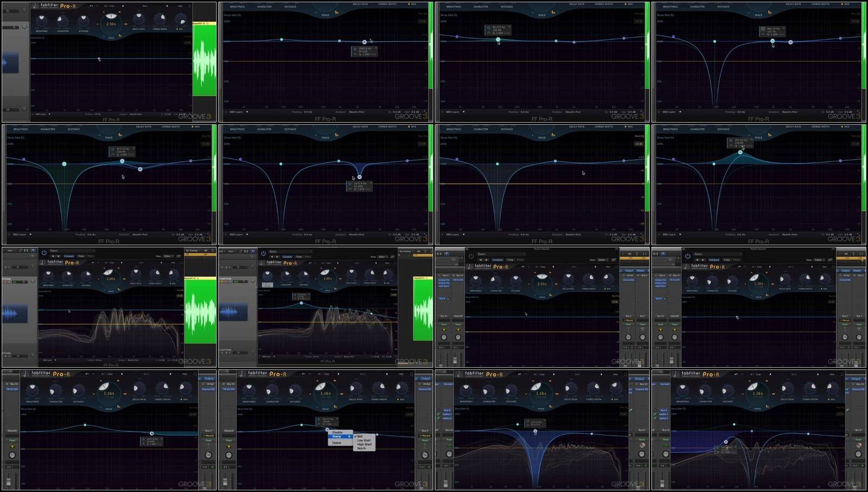Click redo arrow in 2.50s green-waveform frame
The height and width of the screenshot is (492, 868).
[97, 6]
